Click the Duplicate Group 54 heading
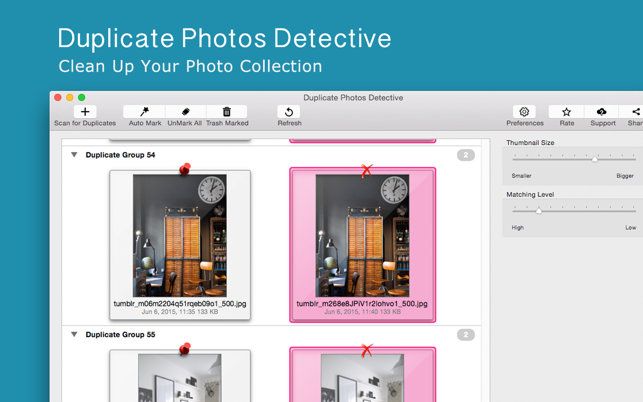The height and width of the screenshot is (402, 643). click(x=120, y=155)
